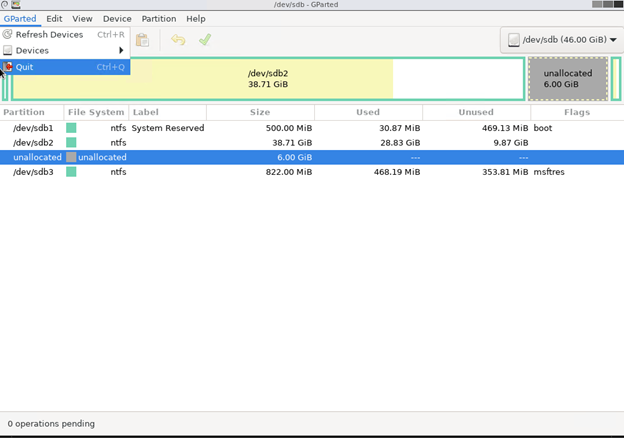Open the View menu

point(82,19)
